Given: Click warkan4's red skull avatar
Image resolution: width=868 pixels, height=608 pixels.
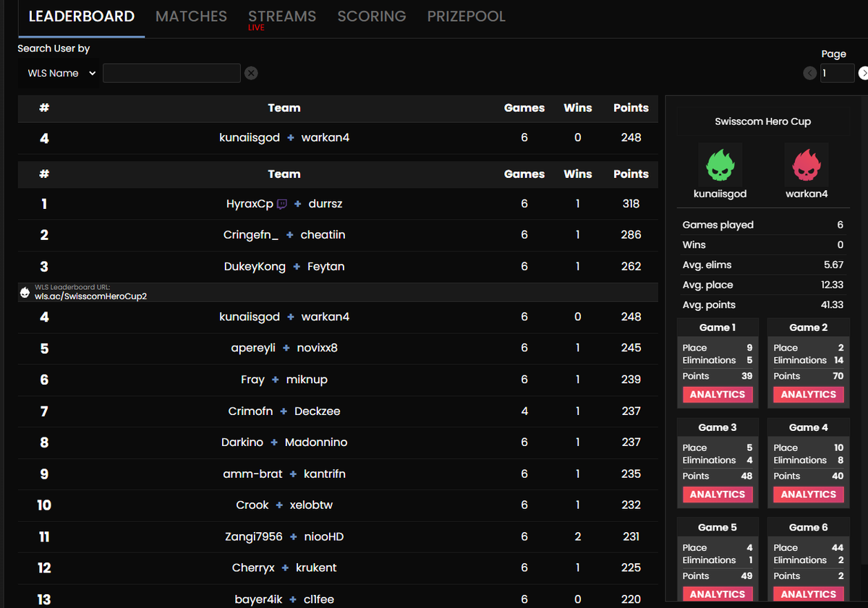Looking at the screenshot, I should 807,165.
